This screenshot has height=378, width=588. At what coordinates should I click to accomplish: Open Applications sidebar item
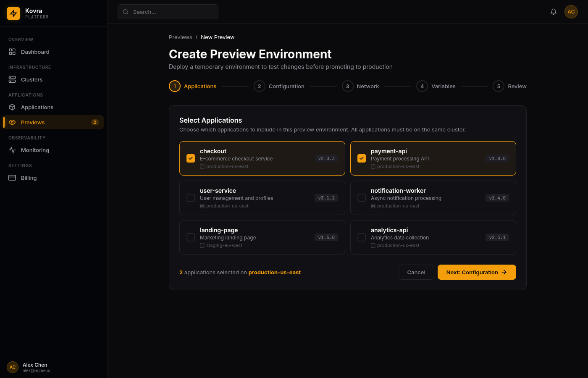tap(53, 107)
